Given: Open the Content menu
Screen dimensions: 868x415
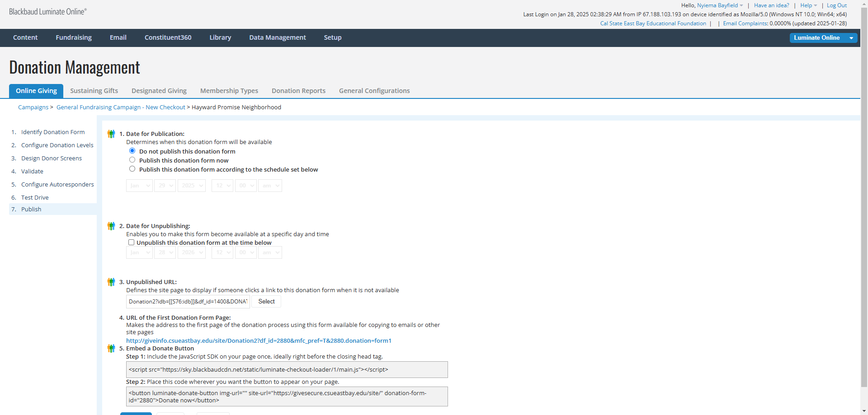Looking at the screenshot, I should coord(25,37).
